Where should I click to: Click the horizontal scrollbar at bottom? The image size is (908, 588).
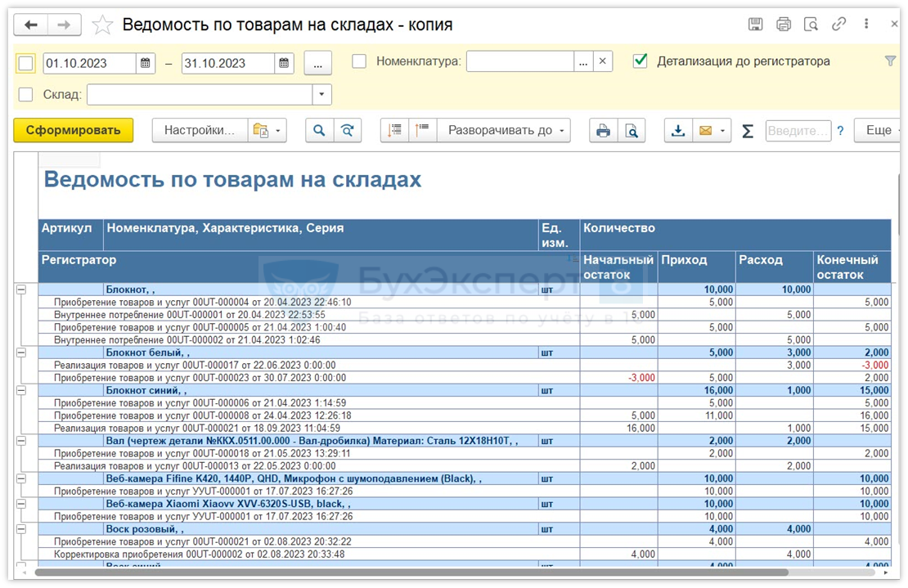409,572
